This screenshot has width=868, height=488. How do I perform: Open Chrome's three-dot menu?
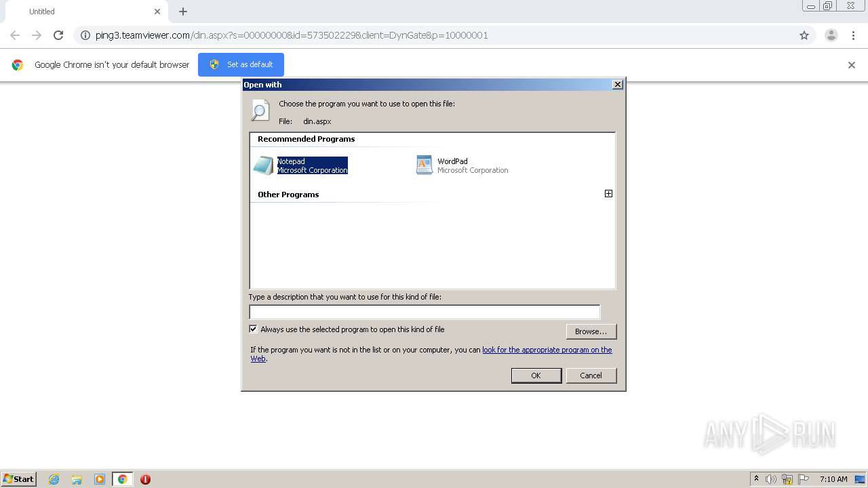(853, 35)
